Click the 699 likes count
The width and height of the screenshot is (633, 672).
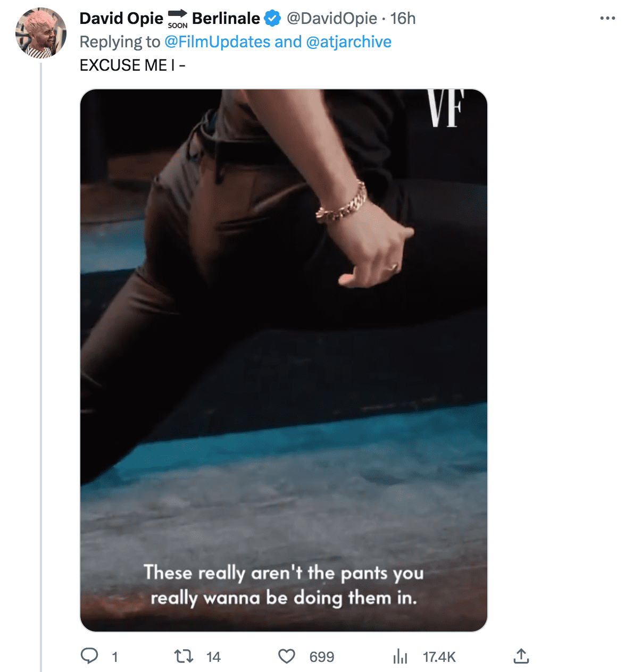pos(322,657)
